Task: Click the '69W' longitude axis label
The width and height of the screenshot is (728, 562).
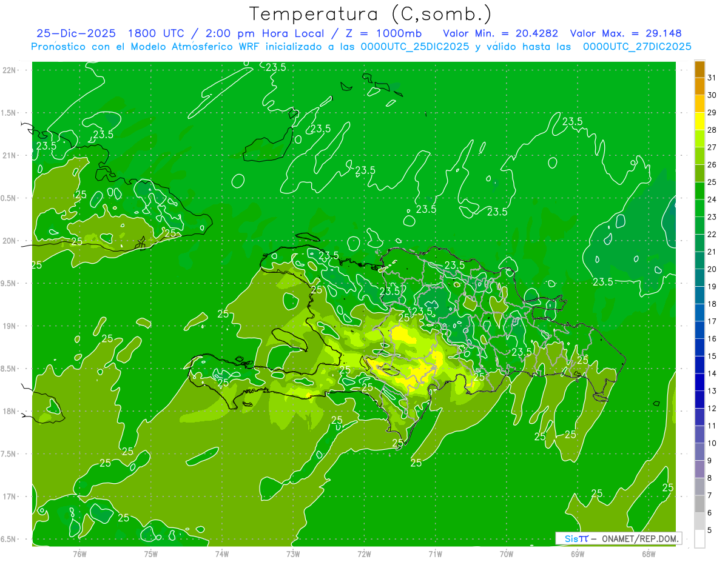Action: (x=578, y=554)
